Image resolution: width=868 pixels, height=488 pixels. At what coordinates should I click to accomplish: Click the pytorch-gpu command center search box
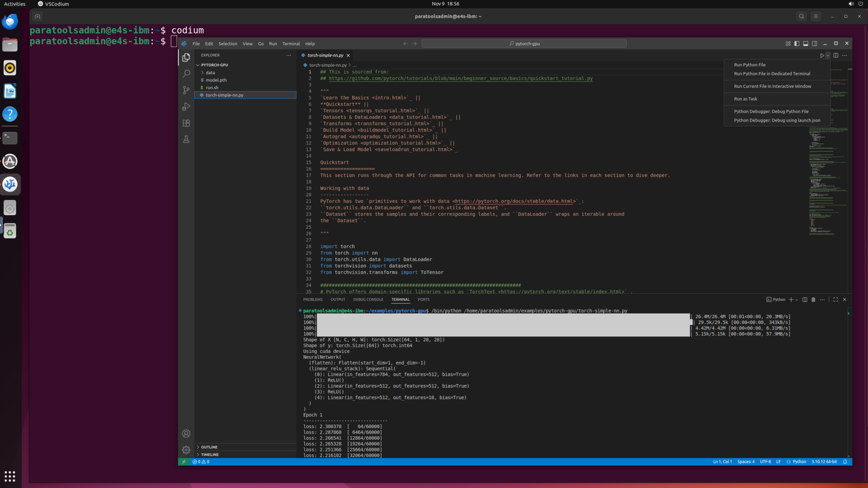[x=524, y=44]
